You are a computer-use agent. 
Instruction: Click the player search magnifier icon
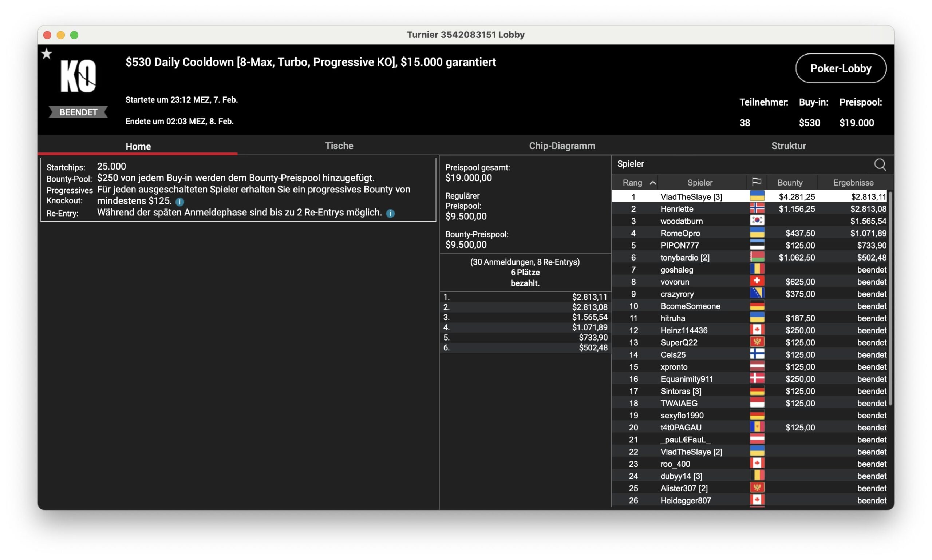pos(880,164)
